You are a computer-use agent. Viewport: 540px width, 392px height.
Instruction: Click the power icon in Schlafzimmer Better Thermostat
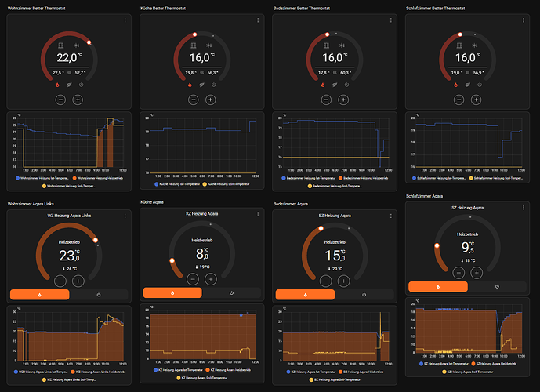click(477, 84)
